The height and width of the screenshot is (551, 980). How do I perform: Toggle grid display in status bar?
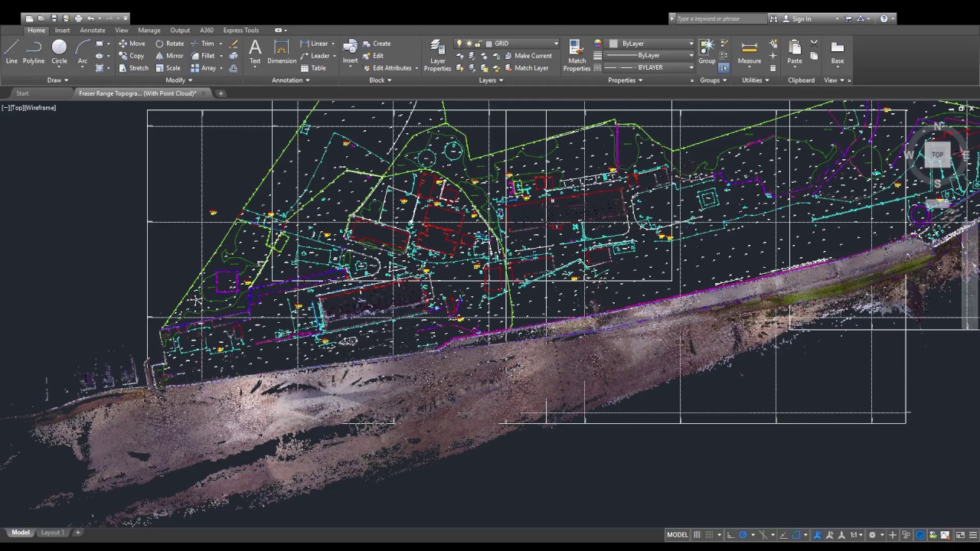click(697, 535)
